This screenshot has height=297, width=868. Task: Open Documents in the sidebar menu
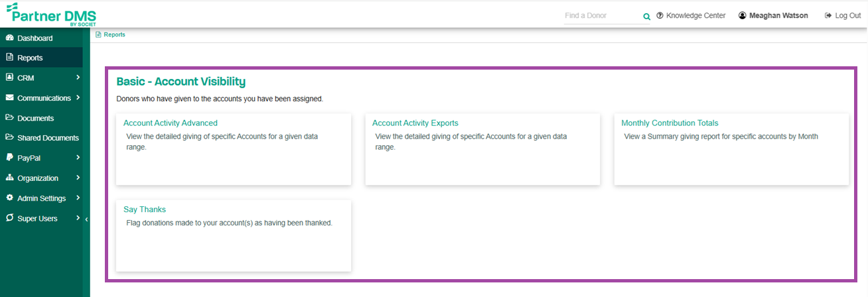click(35, 118)
